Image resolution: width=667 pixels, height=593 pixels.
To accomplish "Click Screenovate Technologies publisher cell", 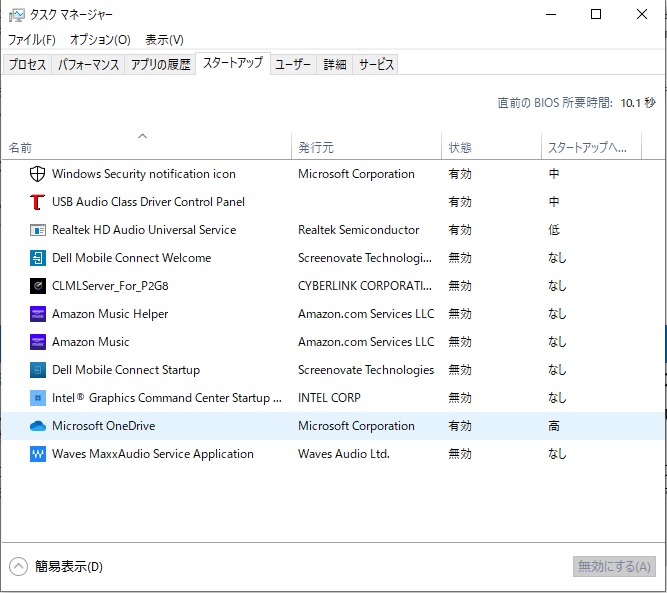I will (x=366, y=370).
